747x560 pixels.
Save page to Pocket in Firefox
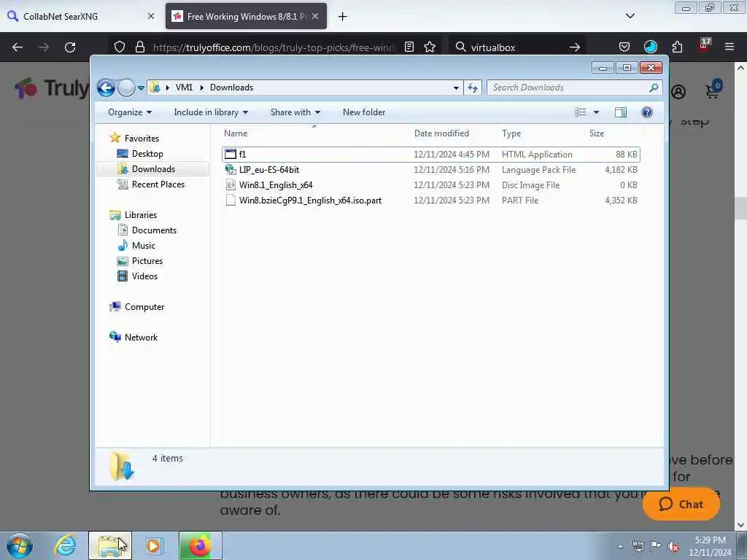coord(624,47)
